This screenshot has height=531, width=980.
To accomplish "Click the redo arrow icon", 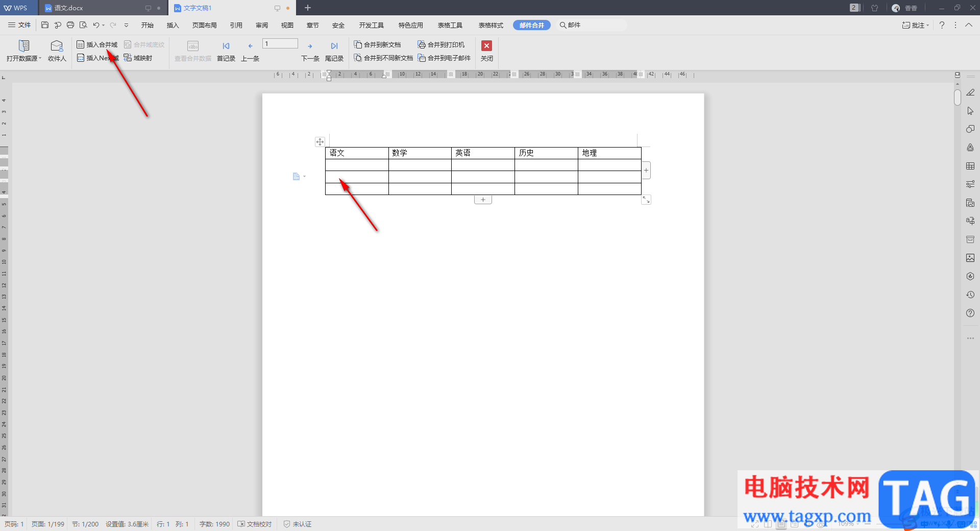I will pyautogui.click(x=113, y=25).
